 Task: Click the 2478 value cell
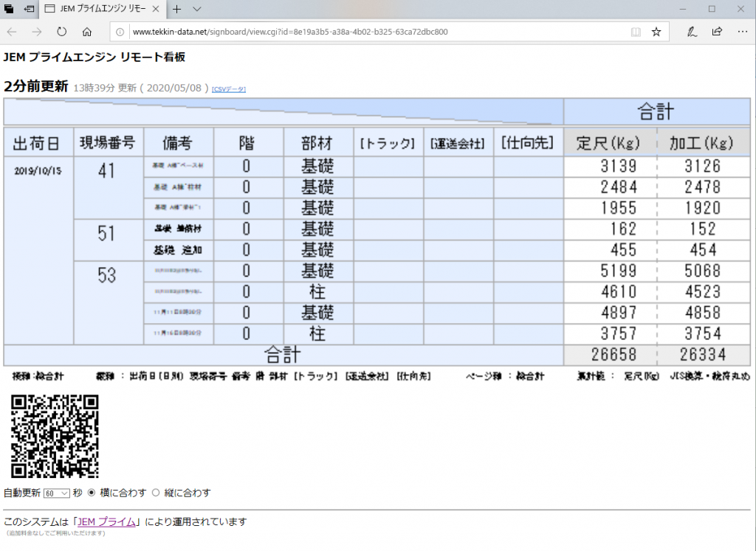[x=704, y=187]
